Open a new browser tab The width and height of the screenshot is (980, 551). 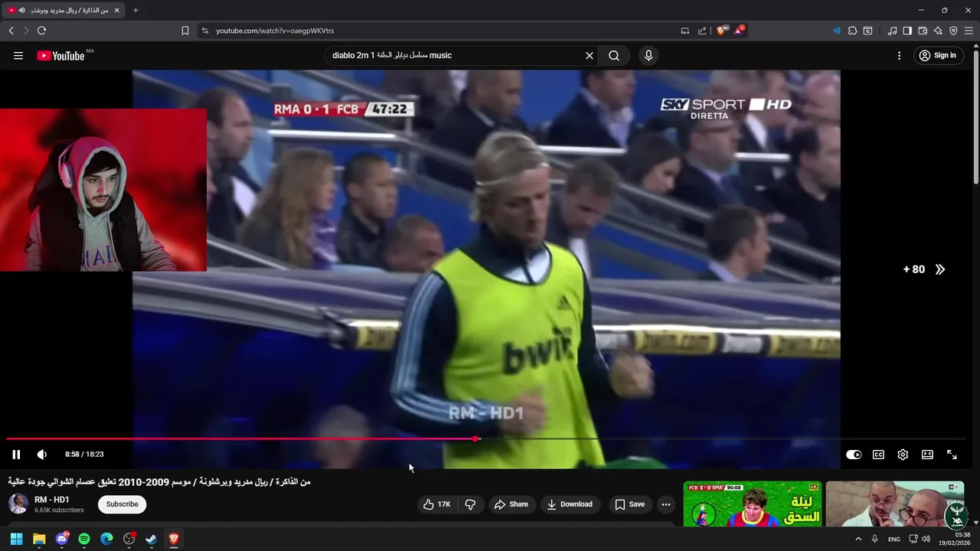pyautogui.click(x=136, y=10)
